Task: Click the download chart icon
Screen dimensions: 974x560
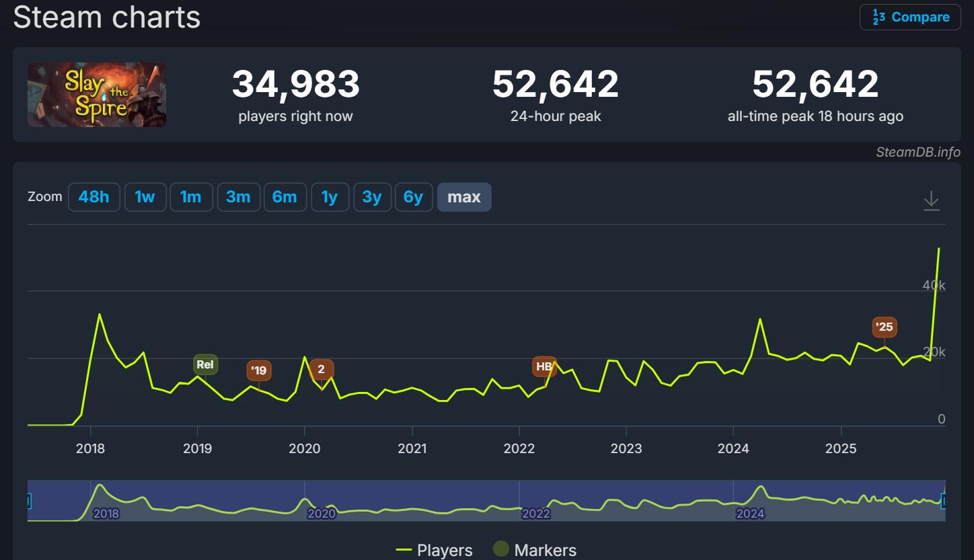Action: pyautogui.click(x=931, y=200)
